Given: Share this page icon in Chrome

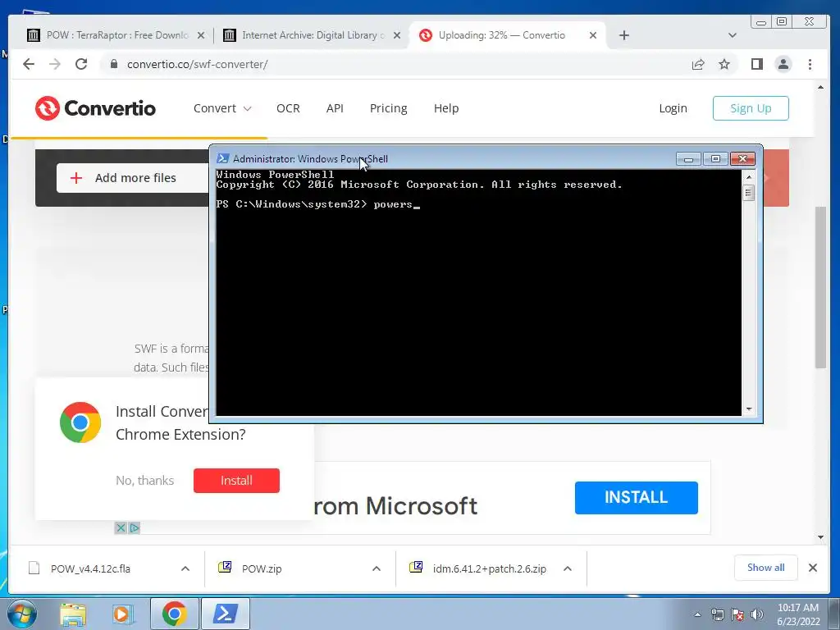Looking at the screenshot, I should pos(698,64).
